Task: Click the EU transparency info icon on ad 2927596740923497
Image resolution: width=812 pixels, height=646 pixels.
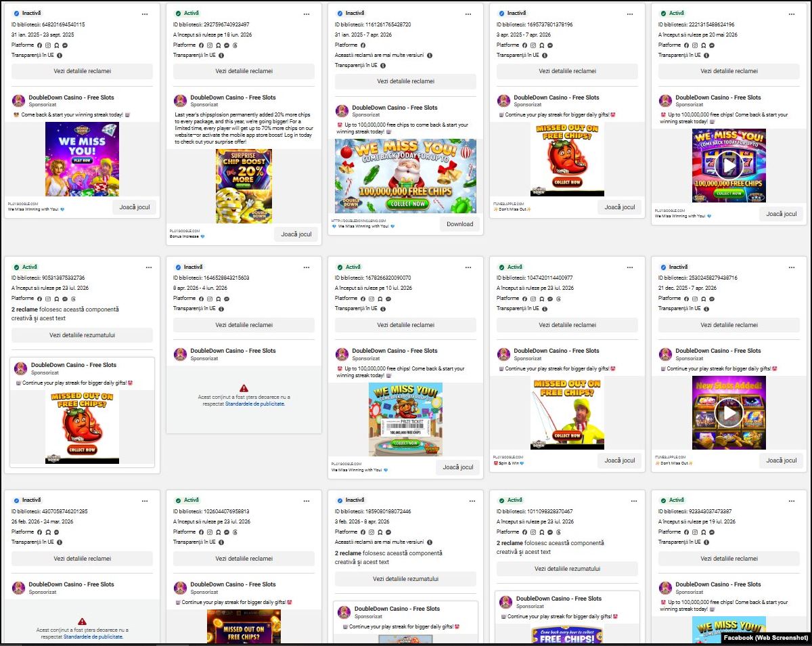Action: tap(221, 56)
